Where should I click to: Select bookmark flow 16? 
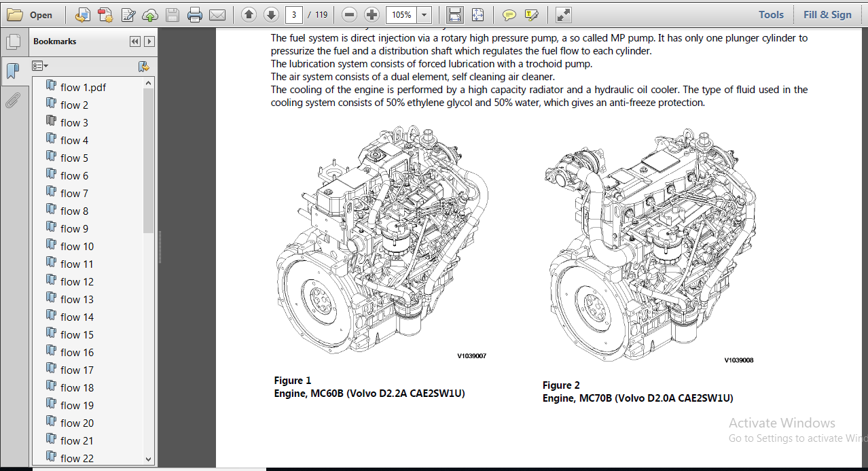[77, 352]
